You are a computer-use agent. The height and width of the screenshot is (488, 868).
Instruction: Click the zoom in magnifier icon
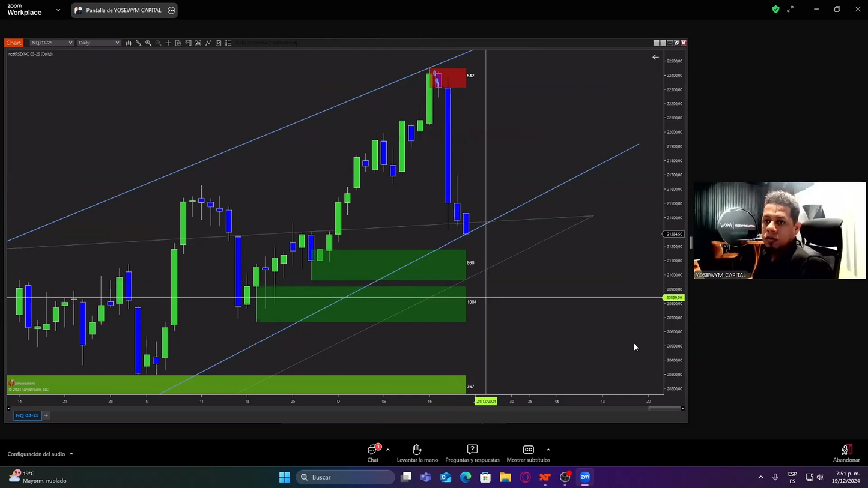(x=148, y=43)
